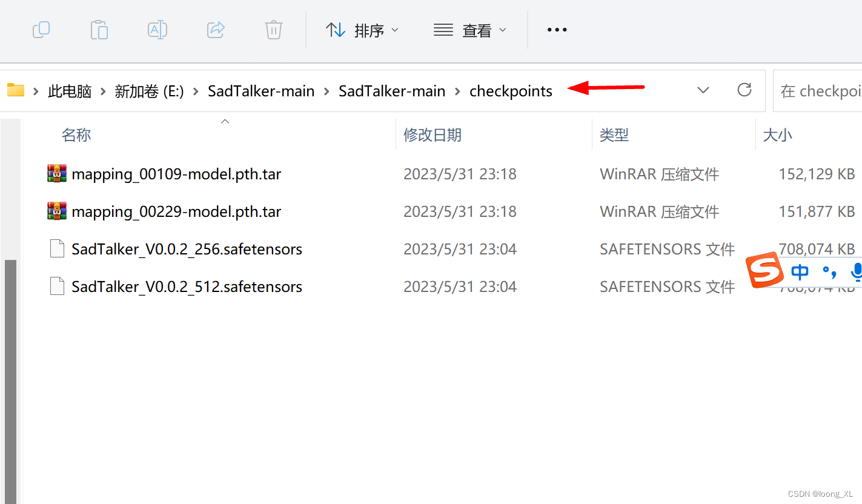The image size is (862, 504).
Task: Open the 查看 view dropdown
Action: [x=470, y=30]
